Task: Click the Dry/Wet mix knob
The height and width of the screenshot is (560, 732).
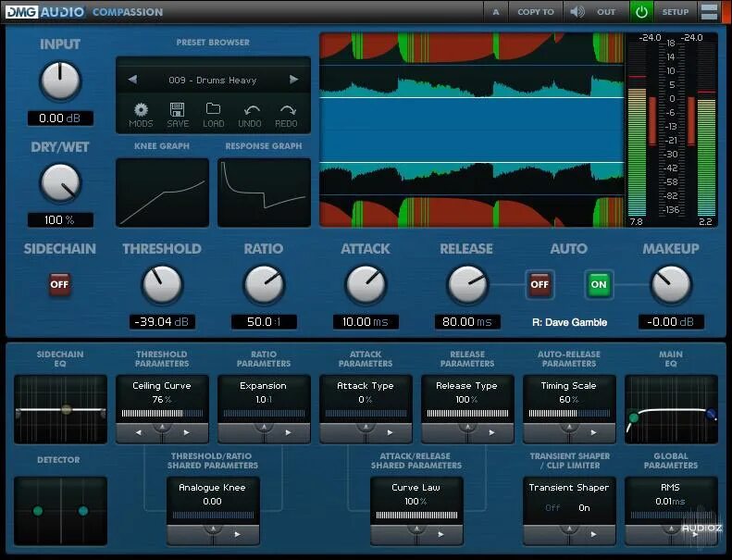Action: coord(60,183)
